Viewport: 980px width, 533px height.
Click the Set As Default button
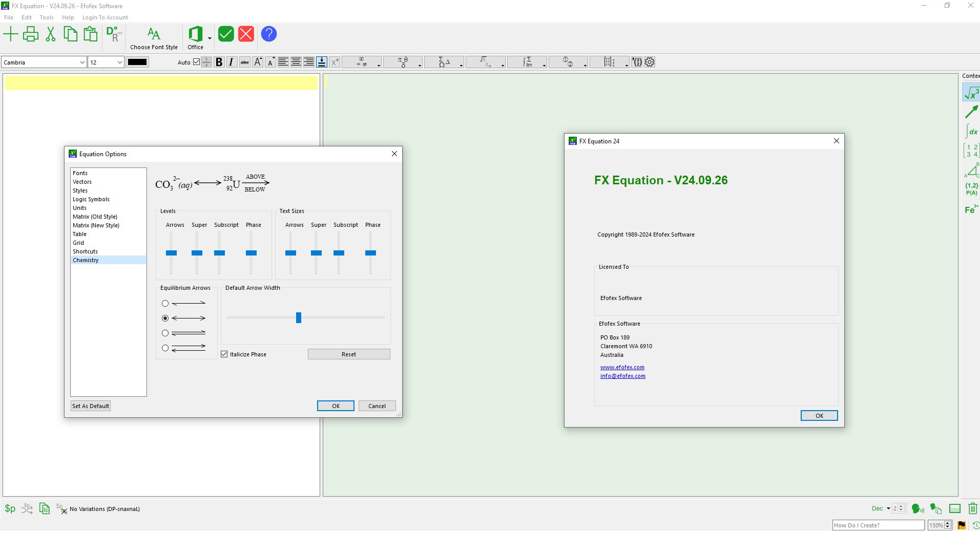[x=90, y=406]
